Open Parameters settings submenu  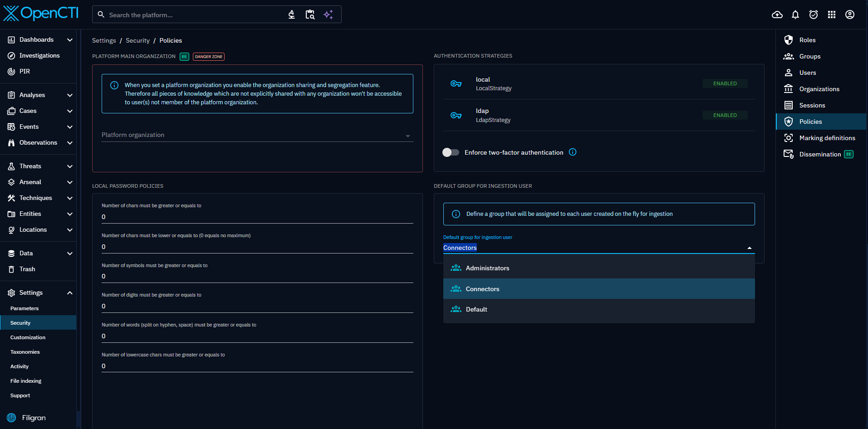coord(38,308)
